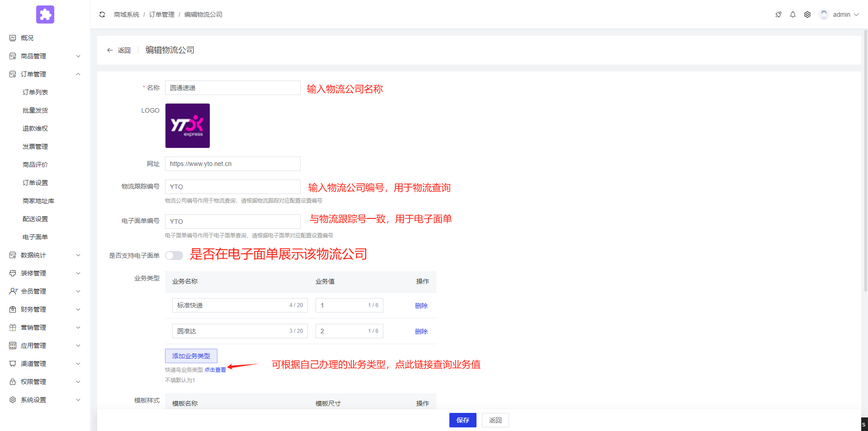Click the YTO express logo image
Viewport: 868px width, 431px height.
187,126
